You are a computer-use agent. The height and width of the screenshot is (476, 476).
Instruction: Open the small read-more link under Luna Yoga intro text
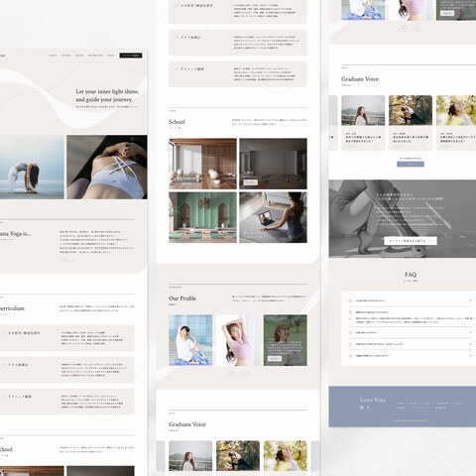pos(67,260)
